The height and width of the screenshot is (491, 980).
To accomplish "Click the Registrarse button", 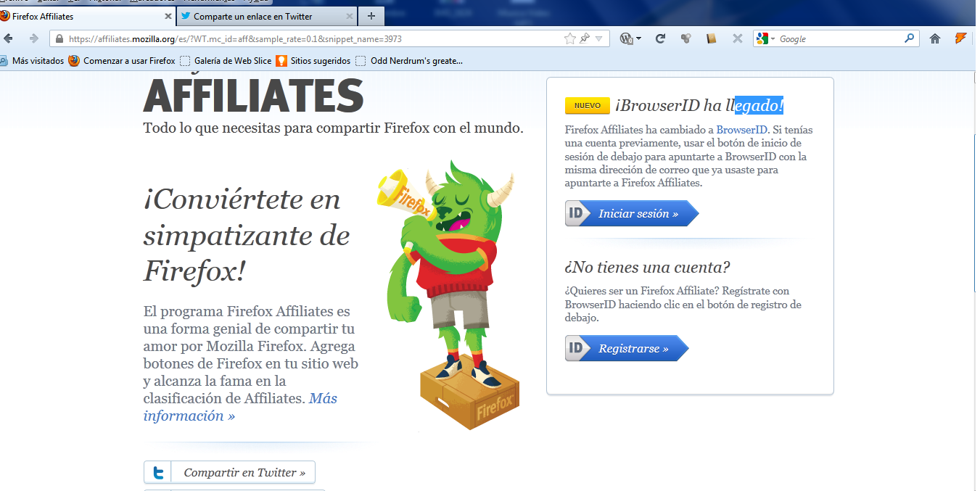I will (x=627, y=348).
